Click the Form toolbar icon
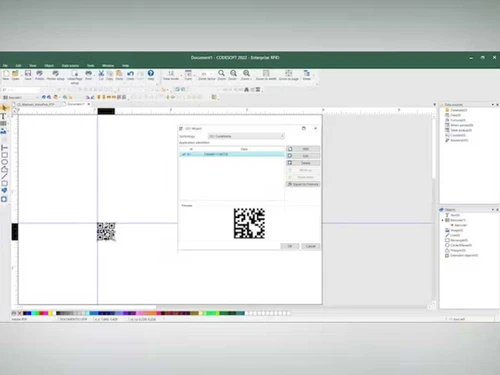 (x=188, y=74)
